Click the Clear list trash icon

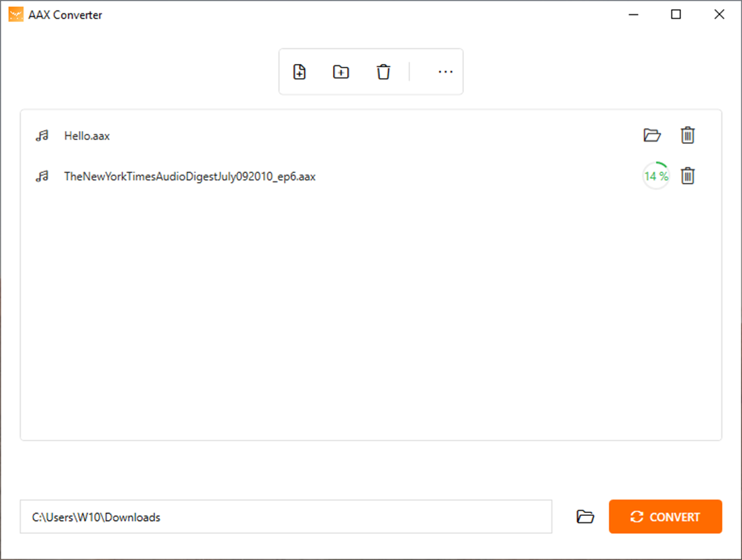point(383,71)
